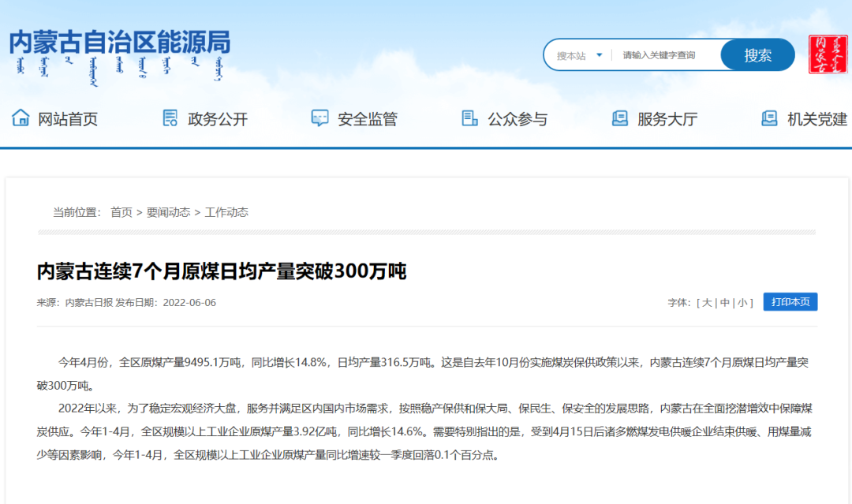The image size is (852, 504).
Task: Click the icon beside 公众参与
Action: [469, 118]
